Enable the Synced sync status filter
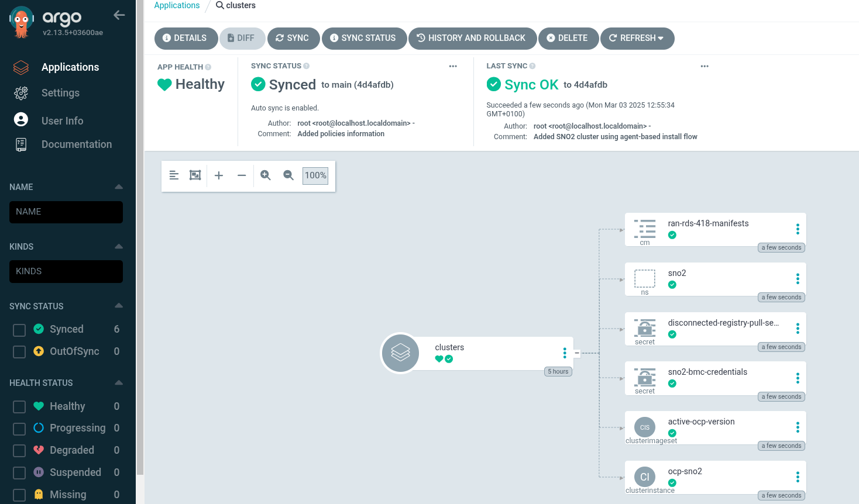Screen dimensions: 859x504 (18, 329)
